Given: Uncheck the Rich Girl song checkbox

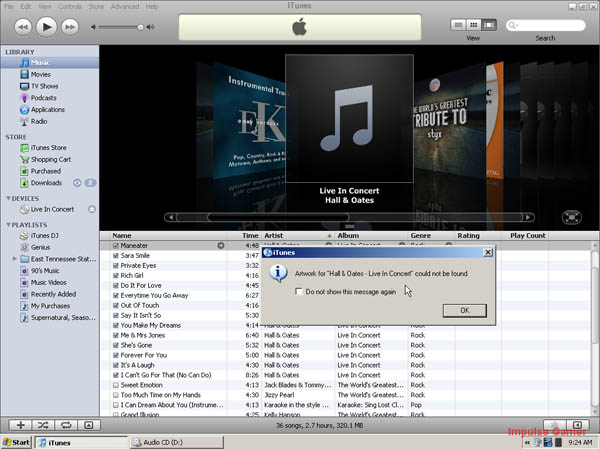Looking at the screenshot, I should [116, 276].
